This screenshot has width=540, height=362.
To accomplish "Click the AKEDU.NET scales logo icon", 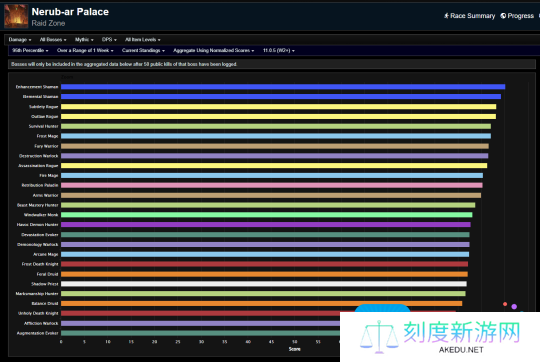I will click(379, 337).
